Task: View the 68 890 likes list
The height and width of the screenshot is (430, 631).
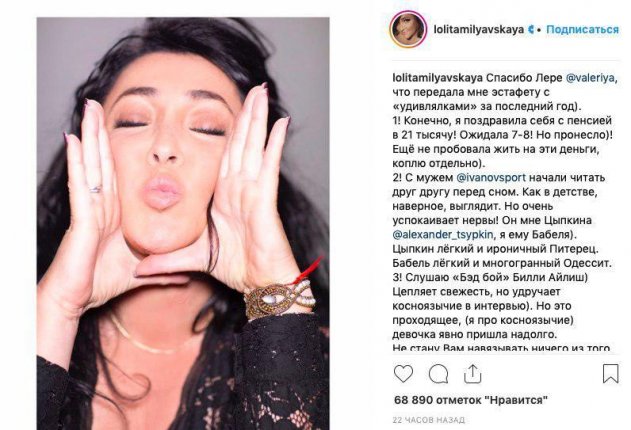Action: click(x=471, y=400)
